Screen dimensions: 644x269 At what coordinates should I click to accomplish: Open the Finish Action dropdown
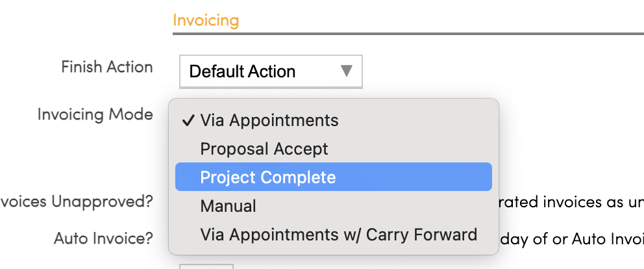click(x=270, y=71)
